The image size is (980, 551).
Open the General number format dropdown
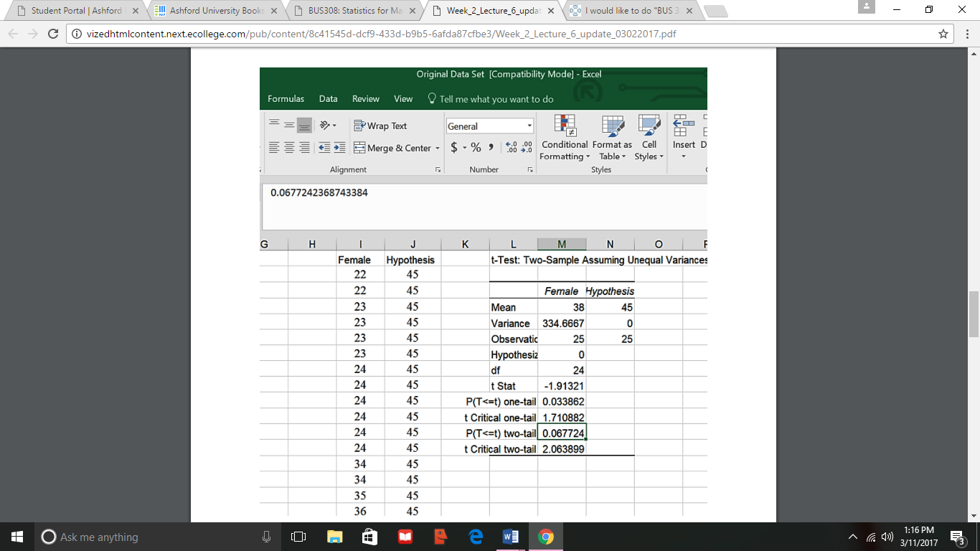tap(528, 126)
